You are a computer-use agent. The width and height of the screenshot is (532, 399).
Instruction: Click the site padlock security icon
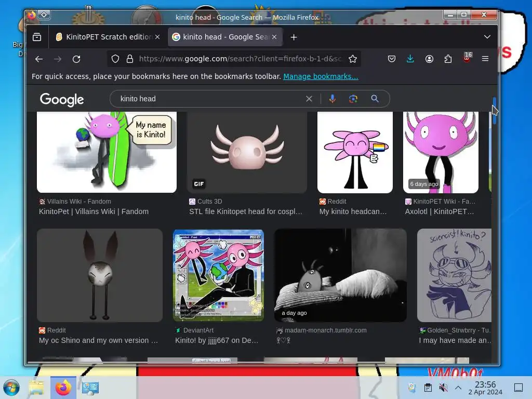tap(129, 59)
